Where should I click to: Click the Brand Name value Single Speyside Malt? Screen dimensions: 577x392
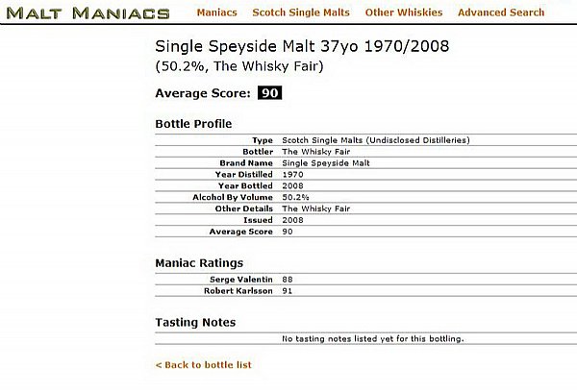pyautogui.click(x=326, y=163)
